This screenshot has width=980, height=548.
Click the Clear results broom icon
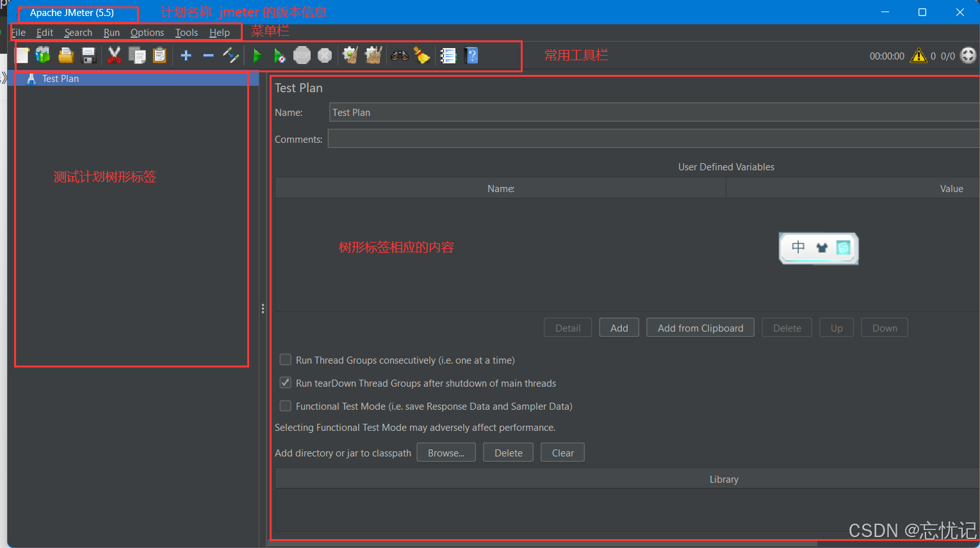tap(350, 56)
